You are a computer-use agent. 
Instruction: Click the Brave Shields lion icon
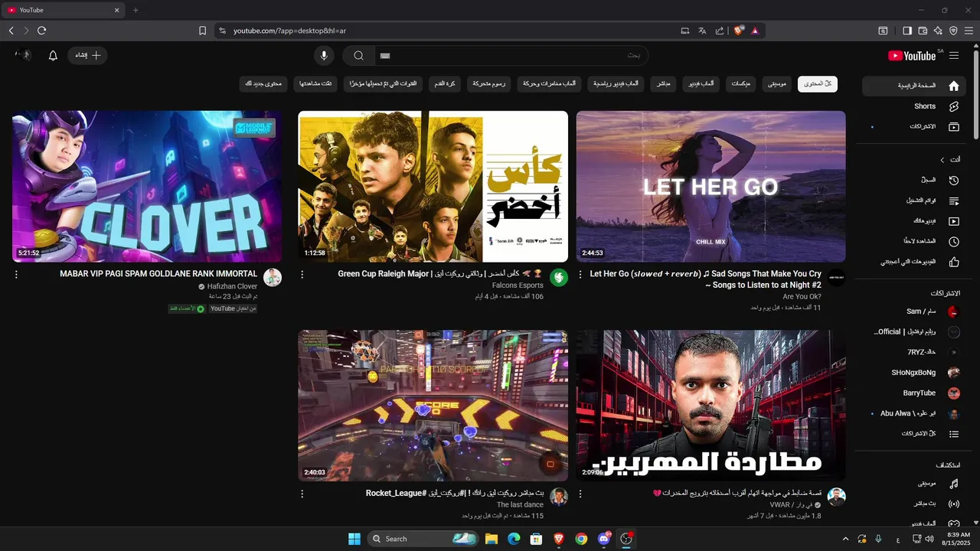(x=738, y=31)
